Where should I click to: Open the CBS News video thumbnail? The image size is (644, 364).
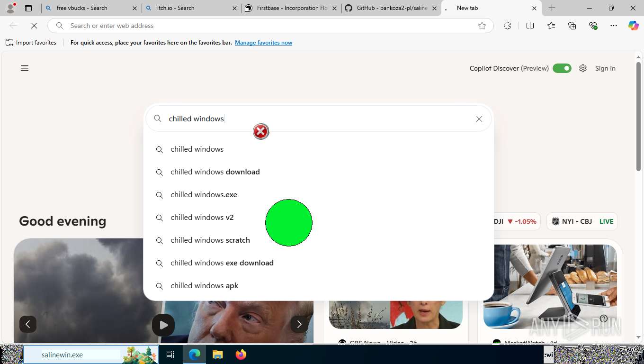(x=396, y=315)
